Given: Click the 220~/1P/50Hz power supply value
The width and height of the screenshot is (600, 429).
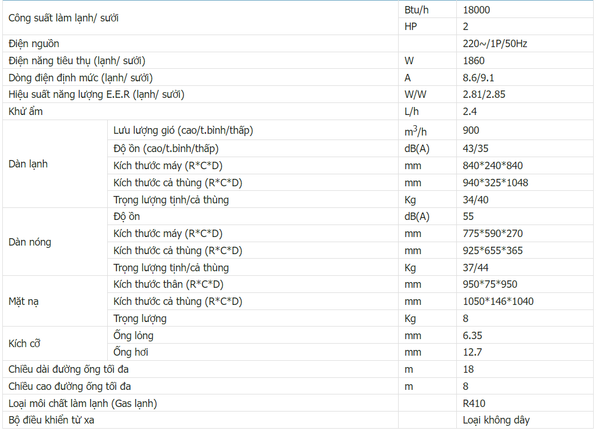Looking at the screenshot, I should (494, 45).
